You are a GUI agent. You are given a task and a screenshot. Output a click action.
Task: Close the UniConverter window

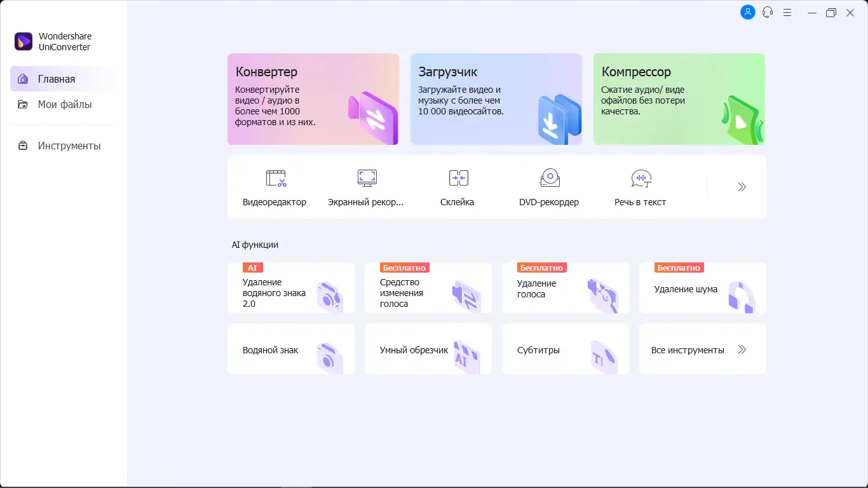[850, 12]
